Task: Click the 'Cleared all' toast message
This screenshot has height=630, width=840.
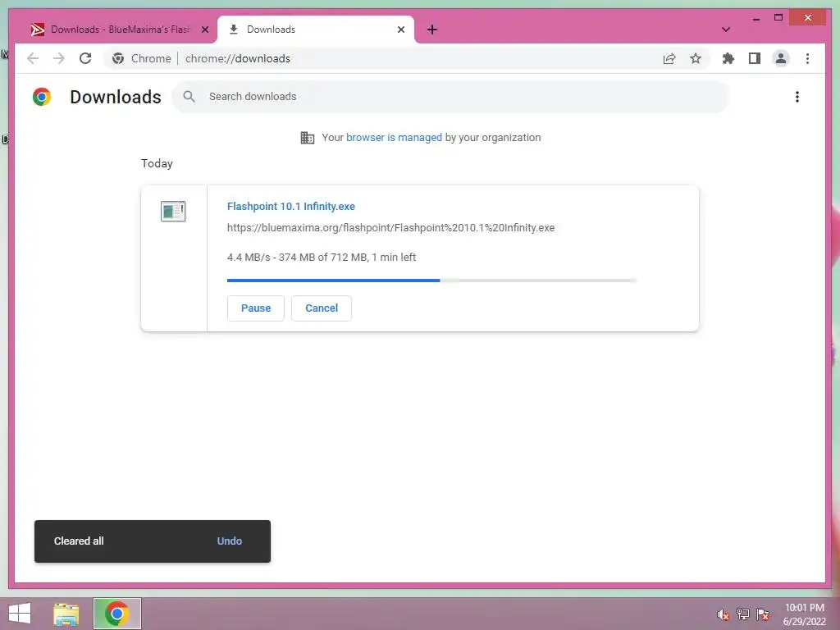Action: click(x=79, y=541)
